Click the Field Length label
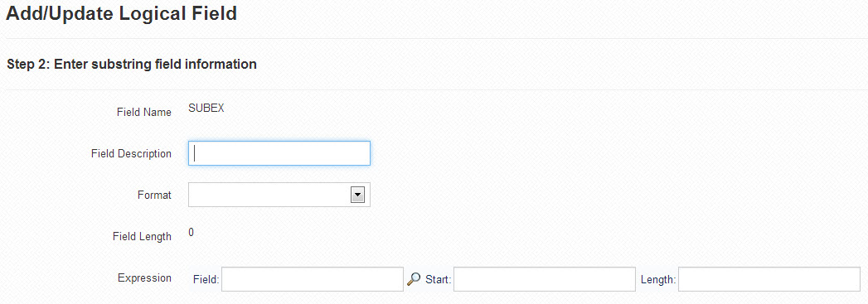This screenshot has height=304, width=868. click(x=142, y=237)
